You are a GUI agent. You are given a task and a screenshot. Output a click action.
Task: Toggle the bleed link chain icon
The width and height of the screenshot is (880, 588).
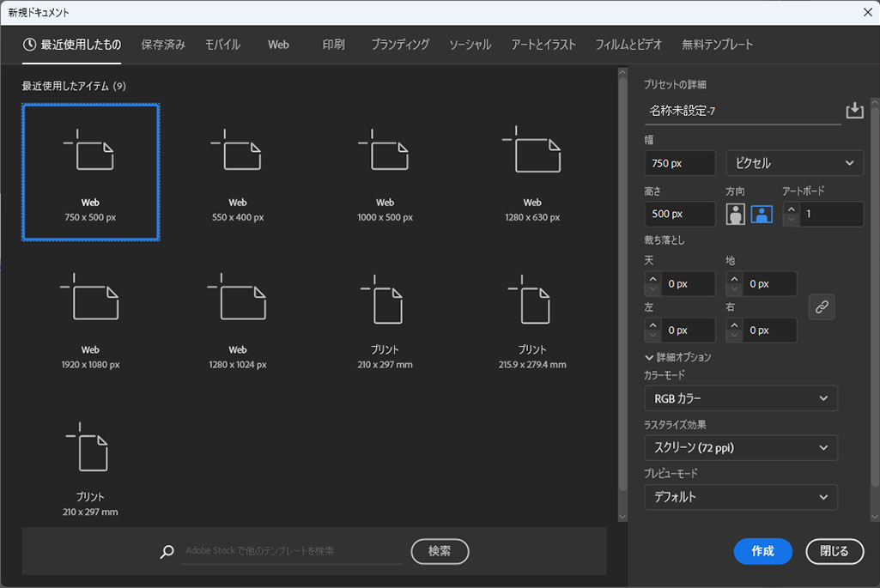pyautogui.click(x=822, y=307)
